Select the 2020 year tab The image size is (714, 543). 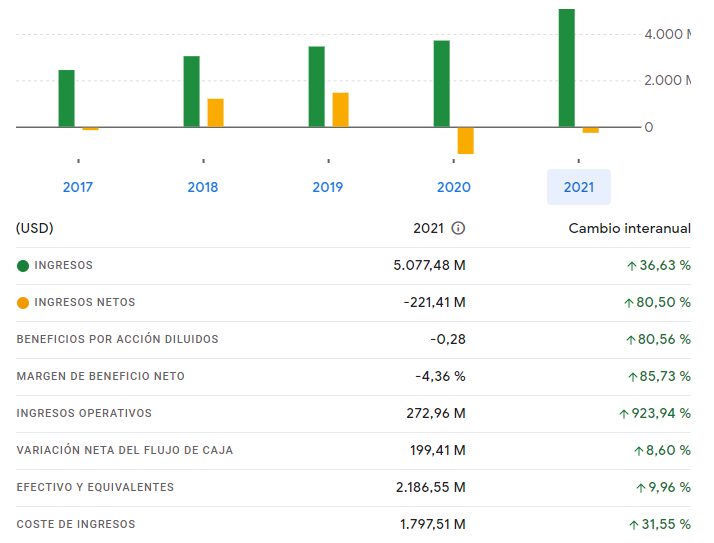point(454,187)
